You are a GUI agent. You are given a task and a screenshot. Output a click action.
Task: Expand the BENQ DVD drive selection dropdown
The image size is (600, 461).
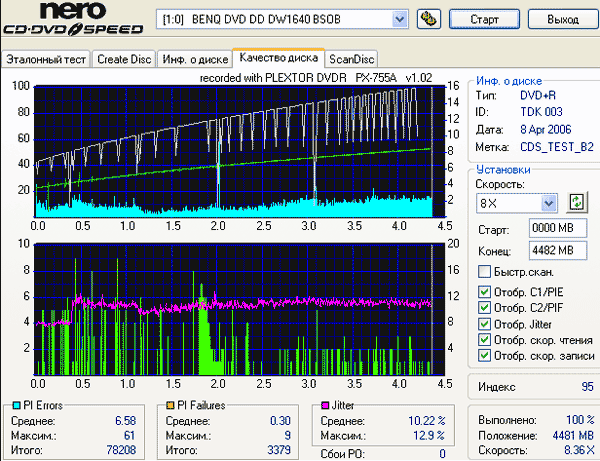point(399,19)
